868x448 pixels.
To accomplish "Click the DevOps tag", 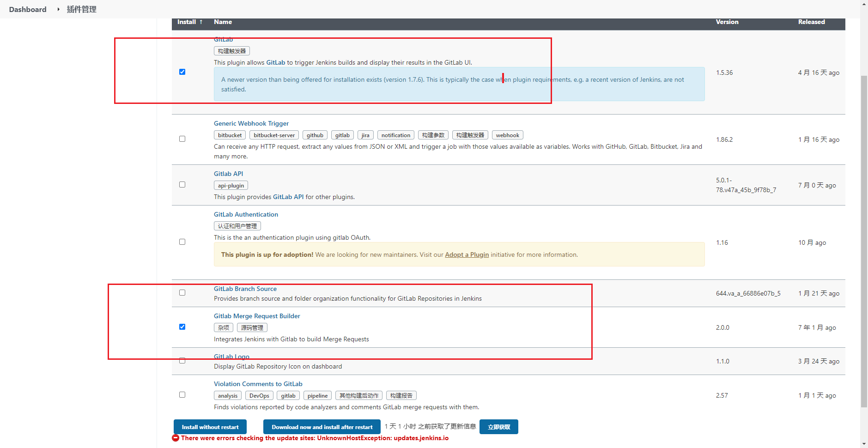I will (x=259, y=395).
